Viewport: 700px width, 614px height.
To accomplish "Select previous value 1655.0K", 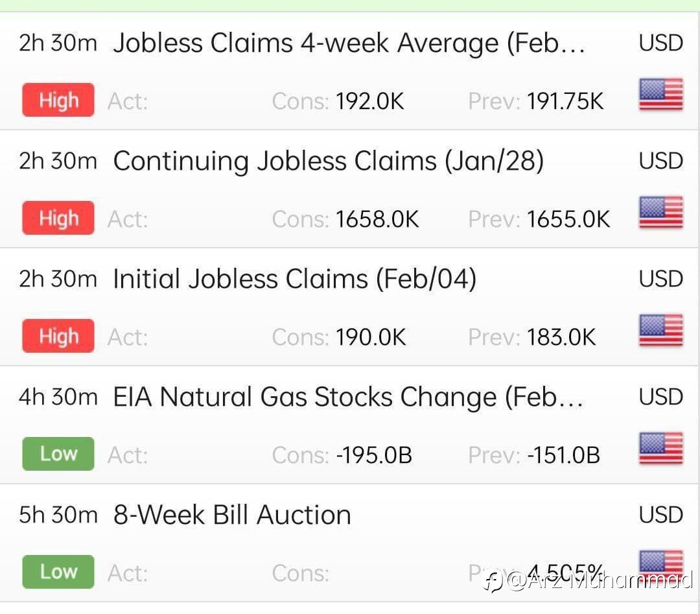I will (x=568, y=219).
